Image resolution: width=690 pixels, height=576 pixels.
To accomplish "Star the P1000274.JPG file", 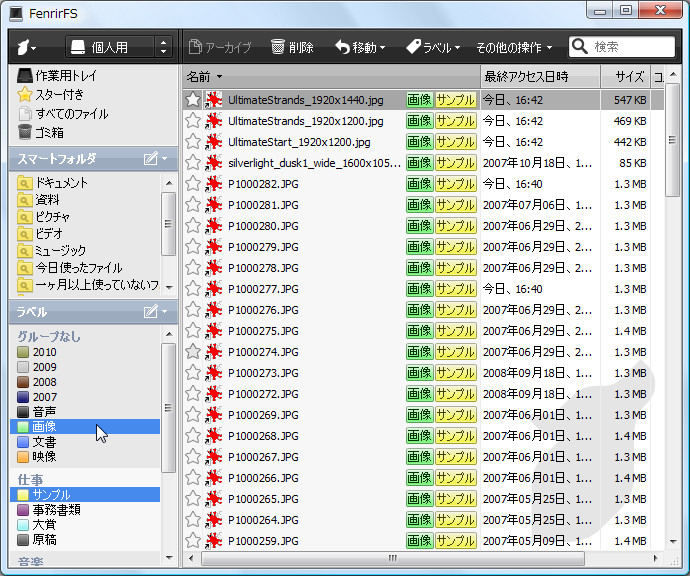I will click(193, 352).
